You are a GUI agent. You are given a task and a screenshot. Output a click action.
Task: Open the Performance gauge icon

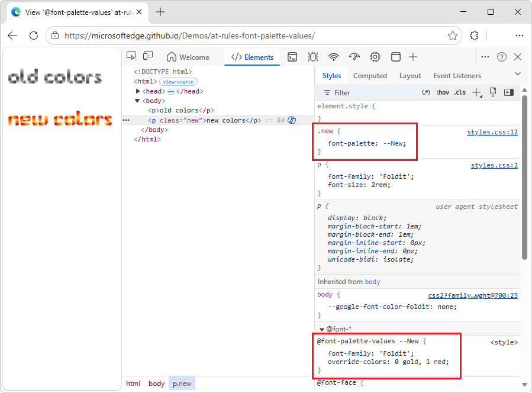tap(354, 57)
